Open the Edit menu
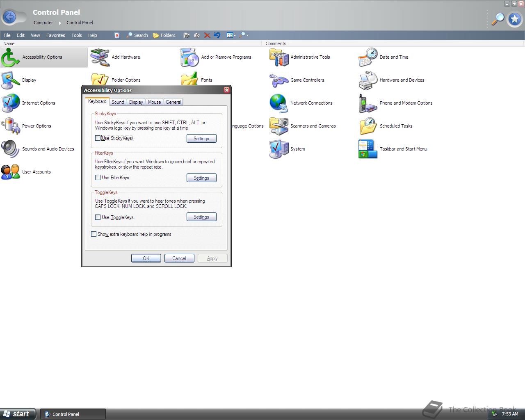The height and width of the screenshot is (420, 525). (21, 35)
